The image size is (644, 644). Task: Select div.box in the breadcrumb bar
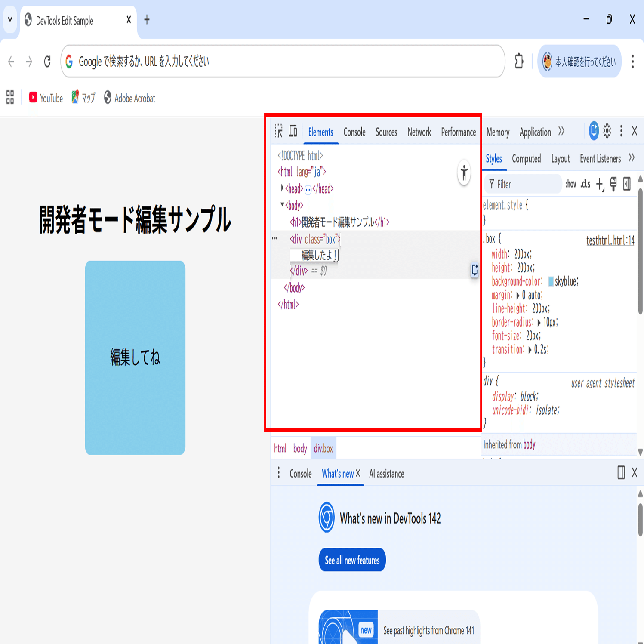323,448
